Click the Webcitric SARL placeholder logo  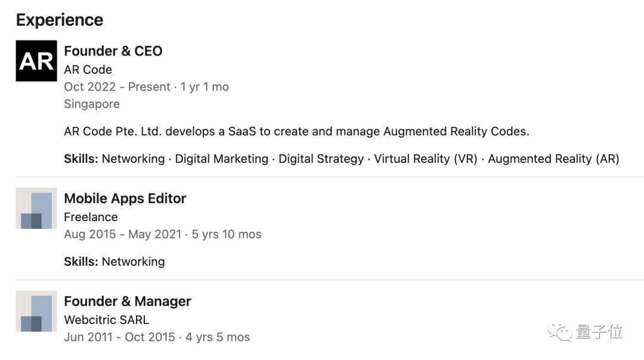[x=36, y=311]
